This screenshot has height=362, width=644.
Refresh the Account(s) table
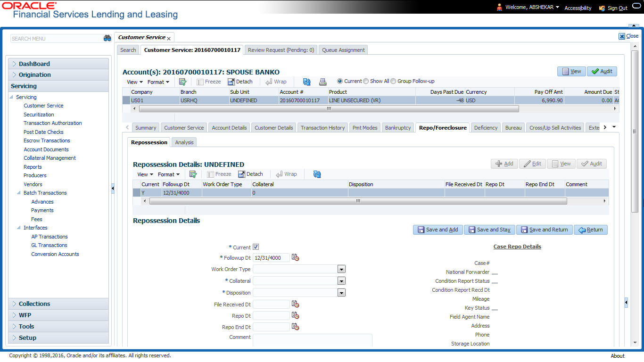click(x=306, y=82)
